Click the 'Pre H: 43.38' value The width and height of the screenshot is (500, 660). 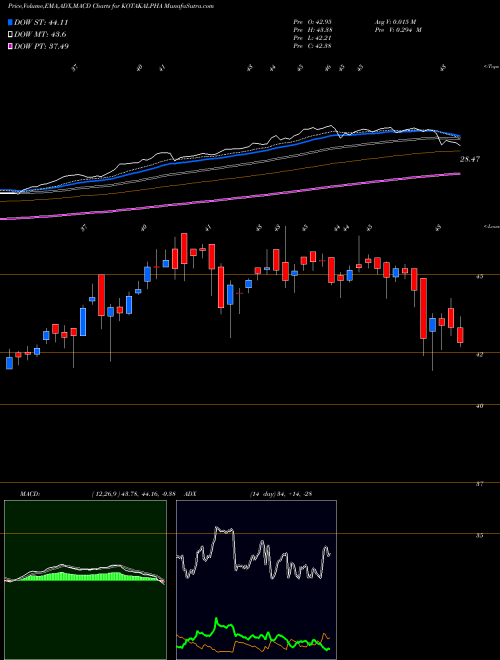click(312, 30)
